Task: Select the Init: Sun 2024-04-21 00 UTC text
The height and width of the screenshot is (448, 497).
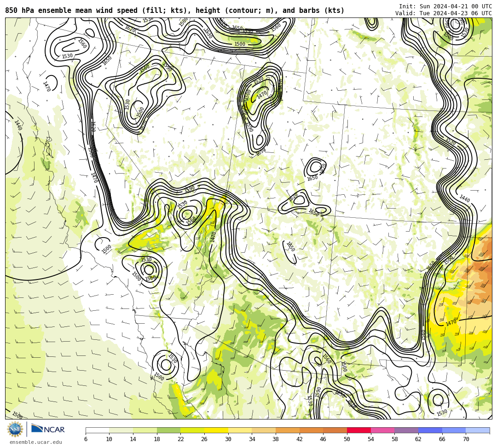Action: tap(445, 6)
